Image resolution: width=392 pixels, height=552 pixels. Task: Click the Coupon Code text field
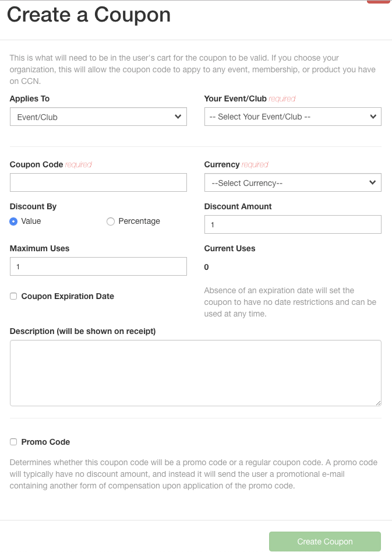pos(98,182)
